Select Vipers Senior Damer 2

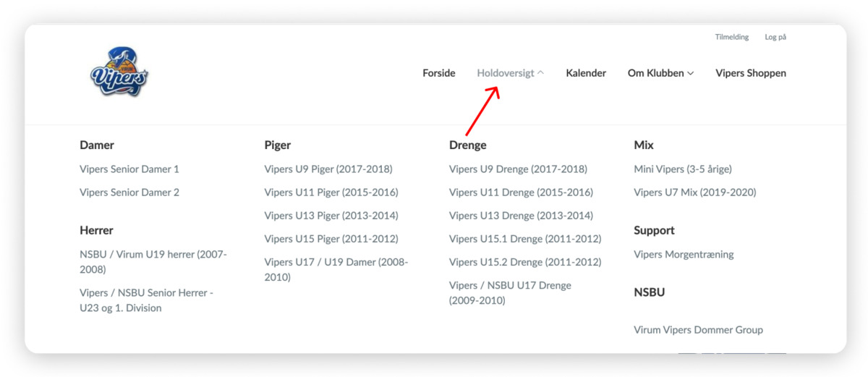click(129, 192)
